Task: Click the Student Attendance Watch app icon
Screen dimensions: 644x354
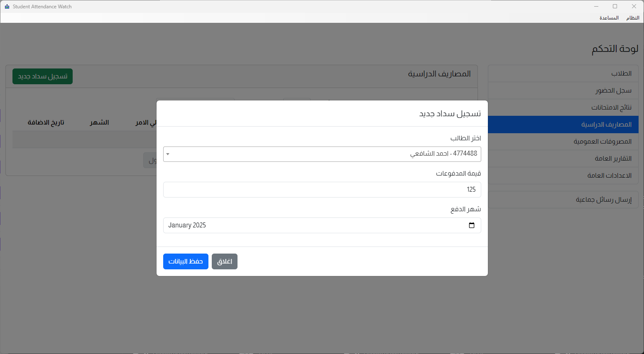Action: point(7,7)
